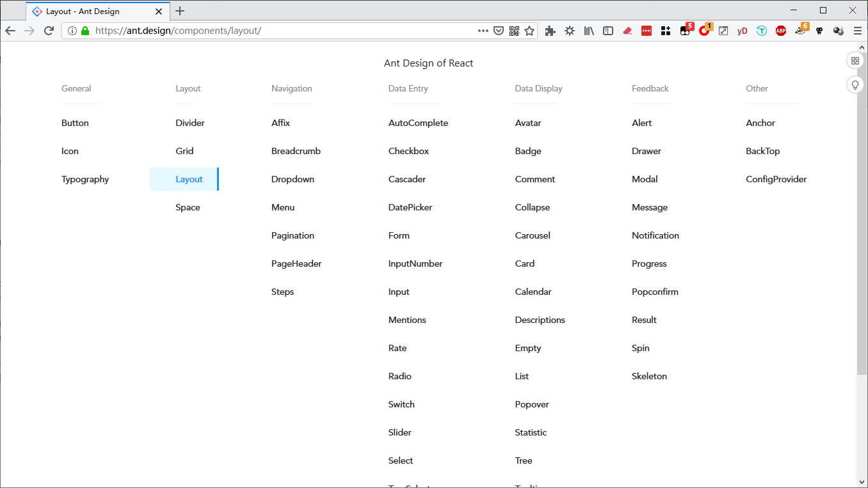Image resolution: width=868 pixels, height=488 pixels.
Task: Open the site information icon in address bar
Action: (x=72, y=31)
